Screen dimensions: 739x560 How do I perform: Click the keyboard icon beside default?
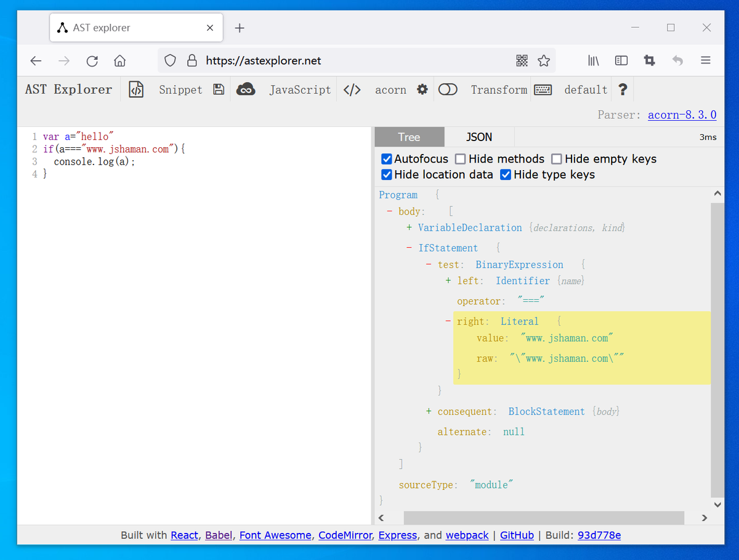pos(543,89)
